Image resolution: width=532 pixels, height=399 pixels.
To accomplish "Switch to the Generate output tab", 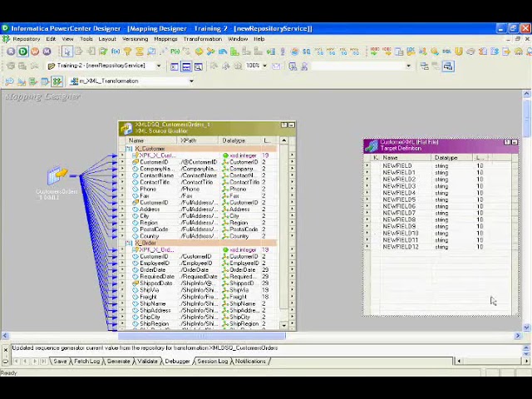I will tap(118, 362).
